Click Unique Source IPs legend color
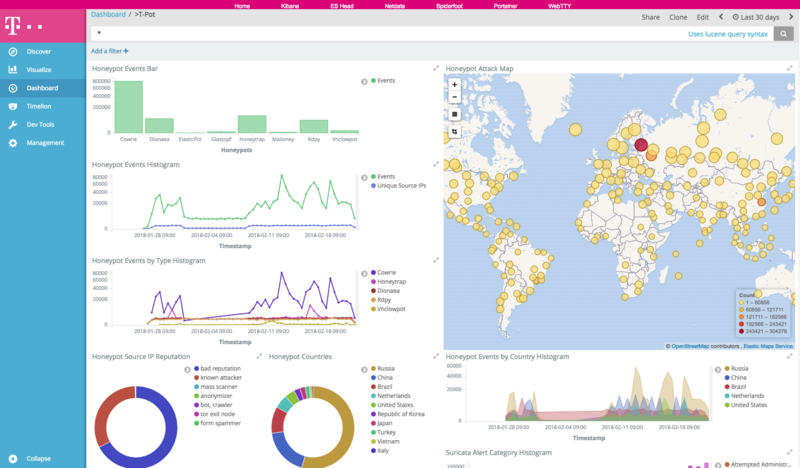Viewport: 800px width, 468px height. (x=373, y=186)
